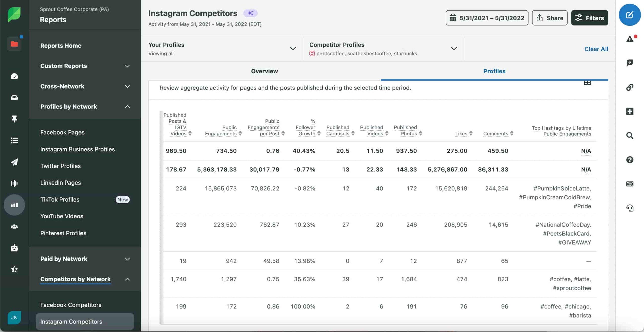Open the bots robot icon in sidebar
Image resolution: width=644 pixels, height=332 pixels.
point(14,248)
